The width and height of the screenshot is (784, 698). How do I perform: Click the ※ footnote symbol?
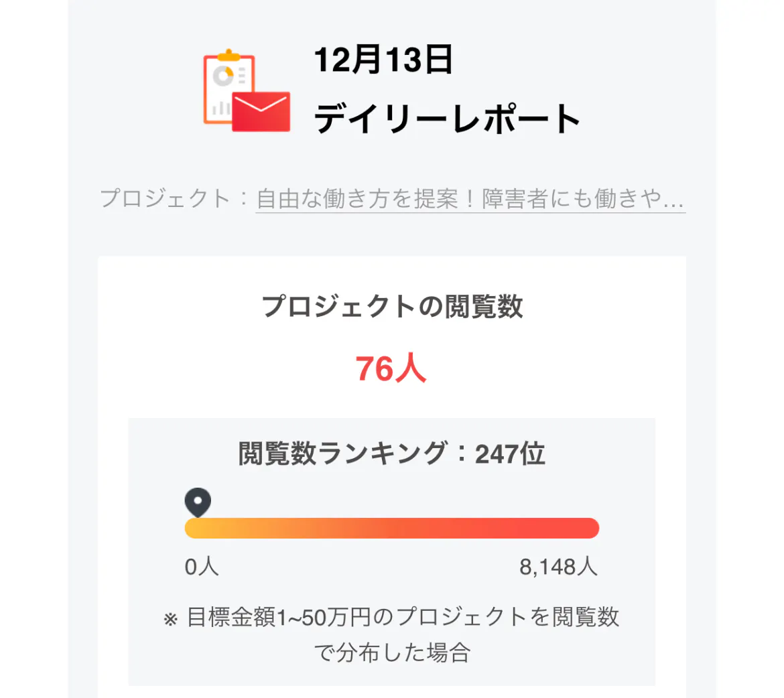(x=170, y=619)
